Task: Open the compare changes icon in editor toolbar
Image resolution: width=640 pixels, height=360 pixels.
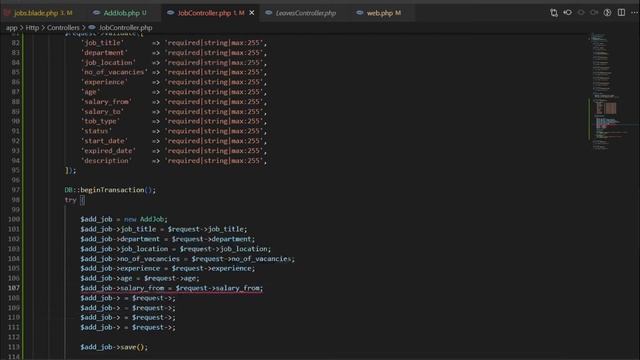Action: (553, 13)
